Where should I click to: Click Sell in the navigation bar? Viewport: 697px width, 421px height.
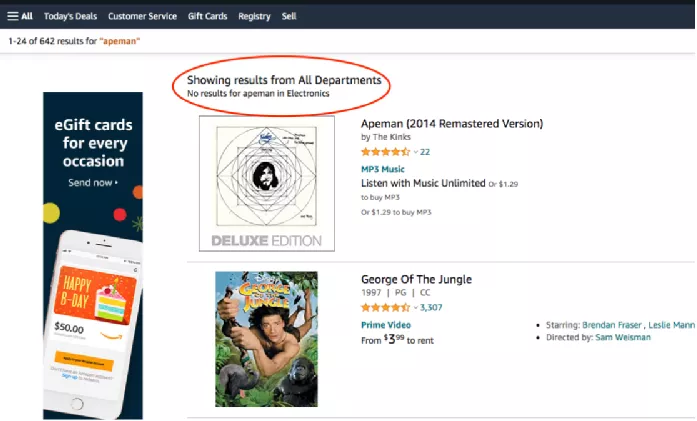click(289, 16)
